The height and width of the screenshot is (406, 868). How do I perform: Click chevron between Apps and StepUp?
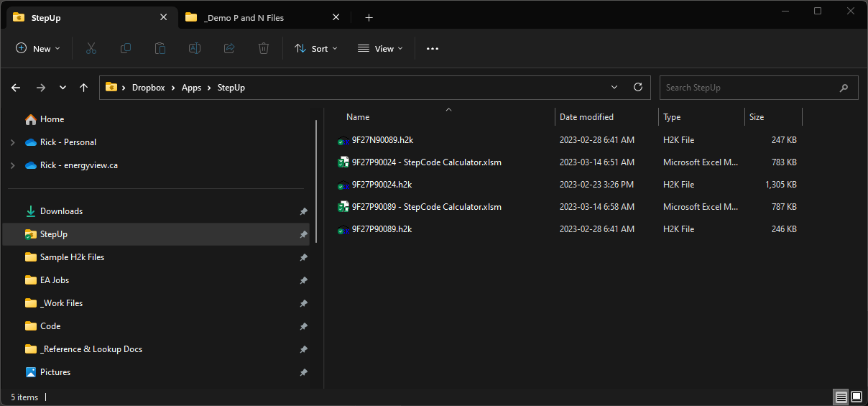209,88
